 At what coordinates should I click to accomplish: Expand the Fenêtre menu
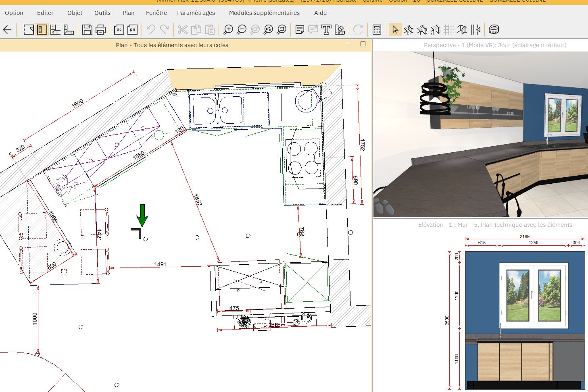156,13
